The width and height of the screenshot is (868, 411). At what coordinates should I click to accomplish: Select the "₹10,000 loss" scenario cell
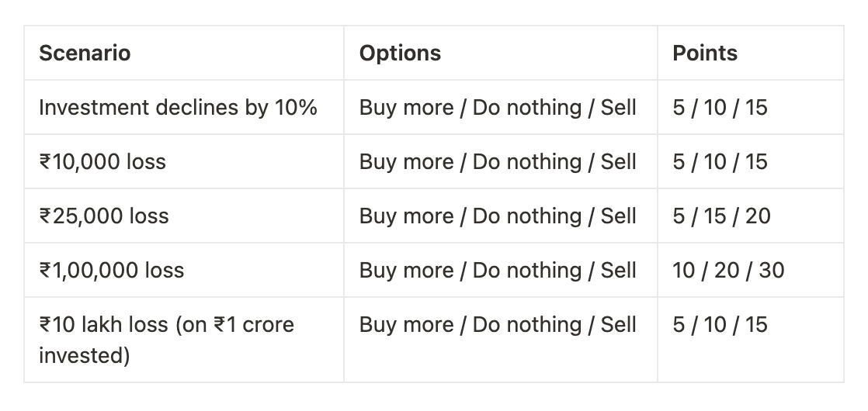pyautogui.click(x=102, y=162)
